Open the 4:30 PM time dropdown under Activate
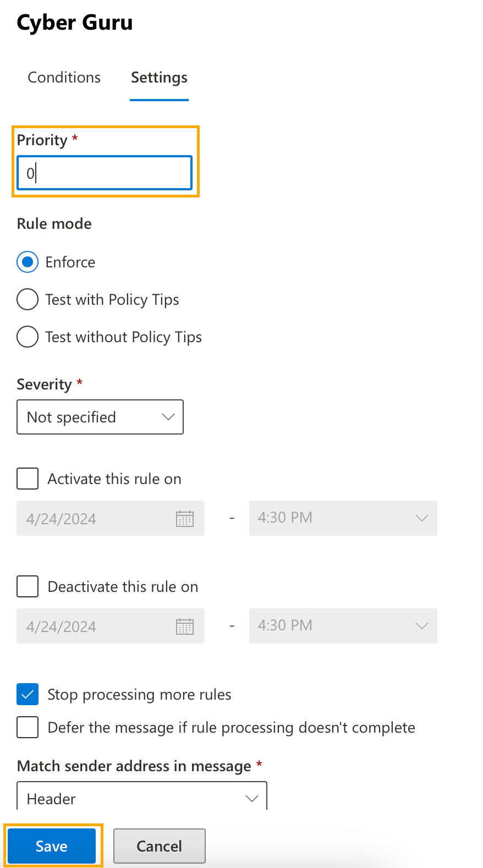 point(343,518)
